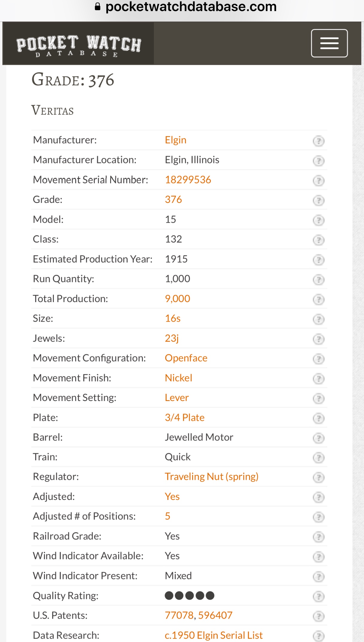The width and height of the screenshot is (364, 642).
Task: Click help icon for Manufacturer row
Action: pyautogui.click(x=318, y=141)
